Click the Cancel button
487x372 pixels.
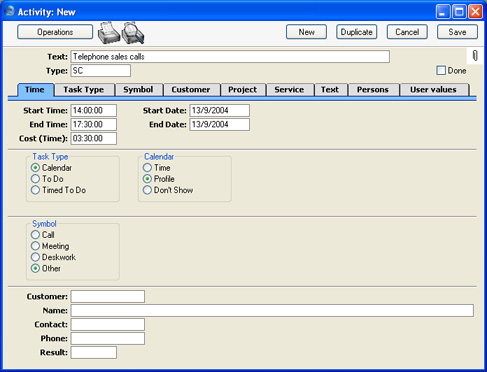pos(407,32)
